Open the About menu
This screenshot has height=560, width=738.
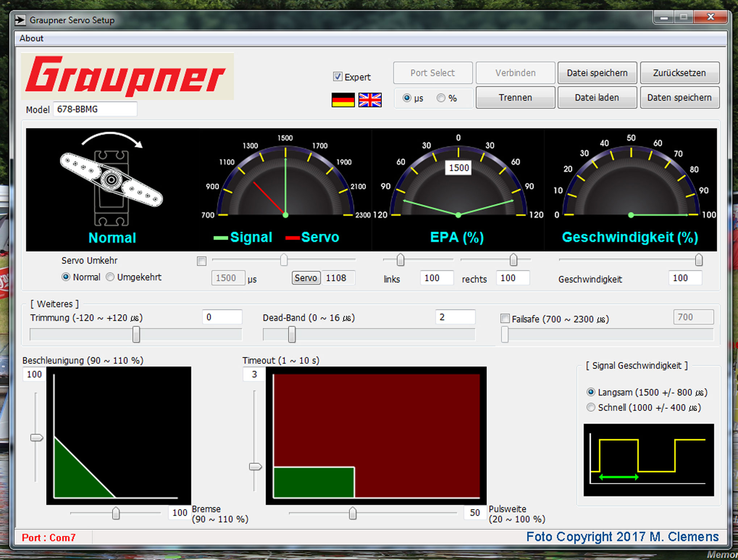[x=31, y=38]
